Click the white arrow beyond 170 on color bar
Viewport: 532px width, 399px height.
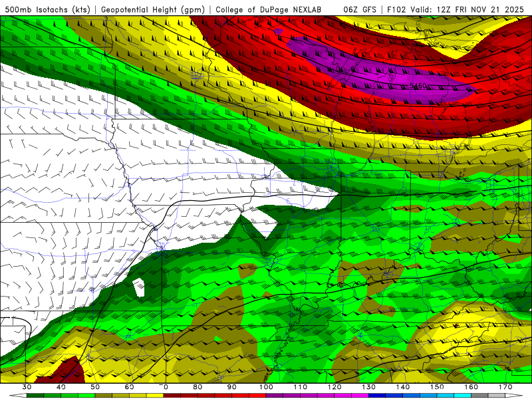tap(513, 395)
